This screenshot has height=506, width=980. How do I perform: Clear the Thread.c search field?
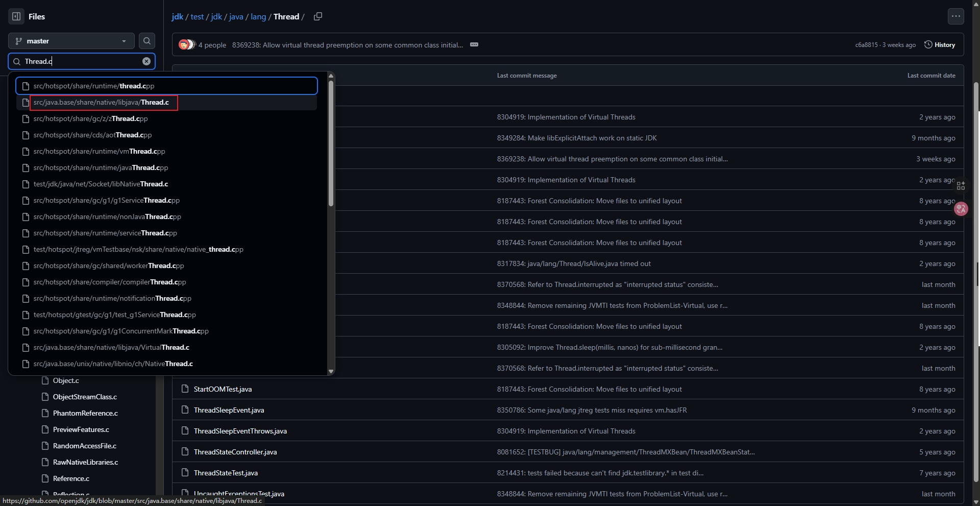[146, 61]
